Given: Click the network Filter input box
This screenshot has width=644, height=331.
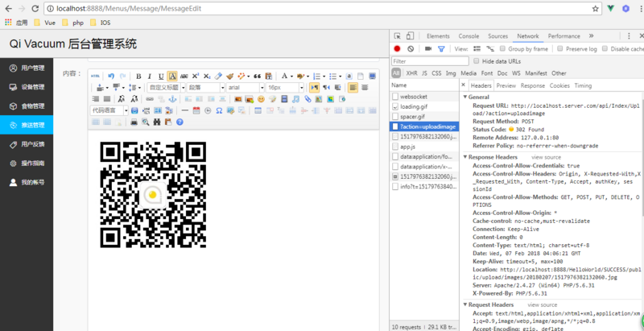Looking at the screenshot, I should click(430, 61).
